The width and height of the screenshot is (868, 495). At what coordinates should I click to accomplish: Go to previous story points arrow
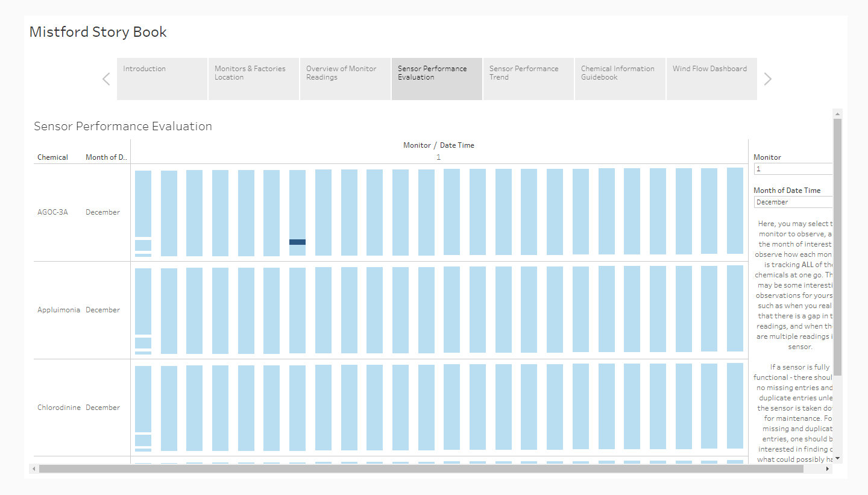106,79
